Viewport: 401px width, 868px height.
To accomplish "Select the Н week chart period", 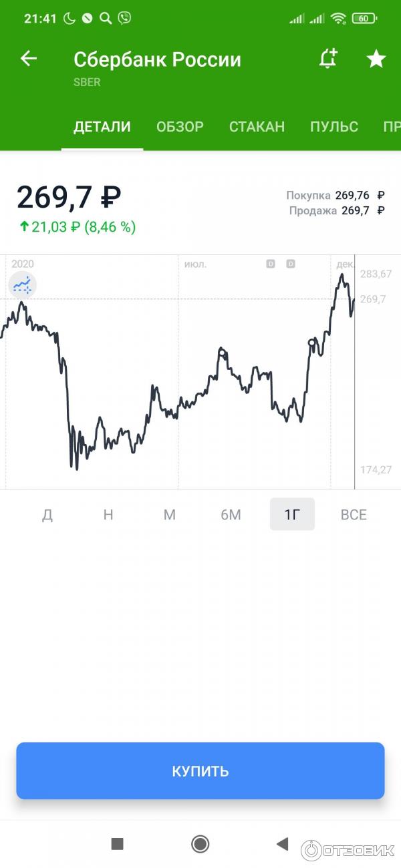I will coord(108,515).
